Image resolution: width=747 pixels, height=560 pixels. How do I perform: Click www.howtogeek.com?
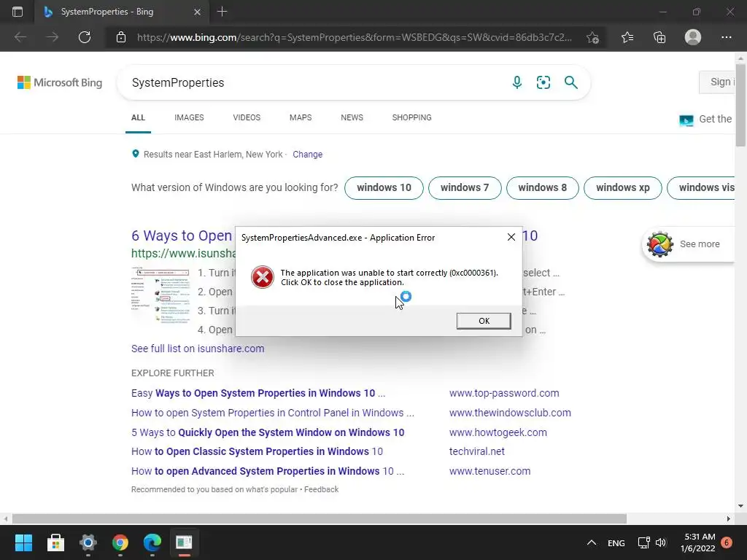pyautogui.click(x=498, y=432)
